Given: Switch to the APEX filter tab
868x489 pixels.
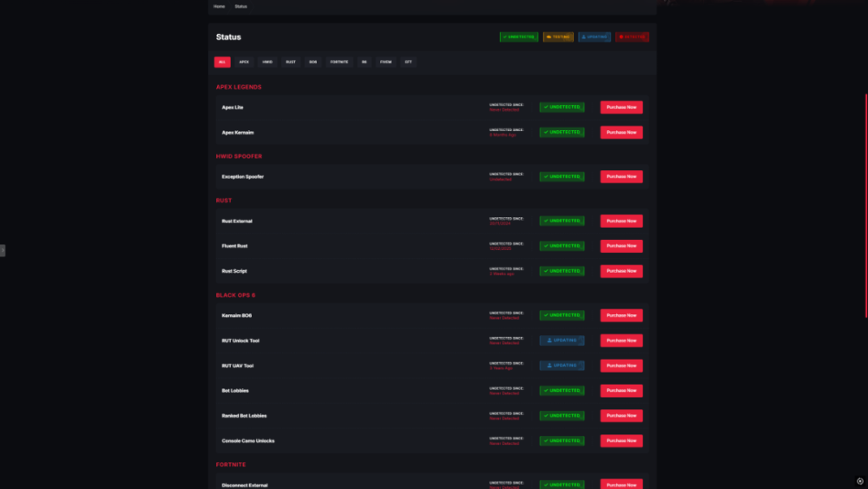Looking at the screenshot, I should pos(245,63).
